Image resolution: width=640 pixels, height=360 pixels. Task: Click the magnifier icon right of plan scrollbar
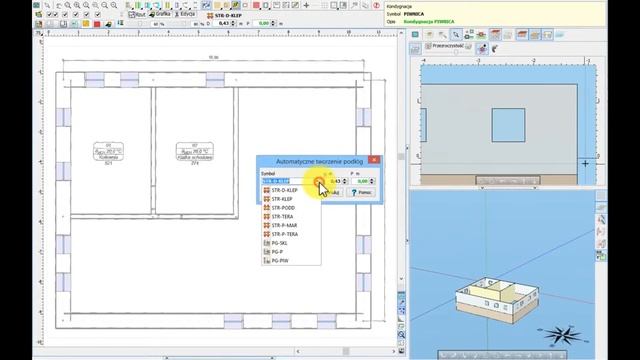click(402, 335)
